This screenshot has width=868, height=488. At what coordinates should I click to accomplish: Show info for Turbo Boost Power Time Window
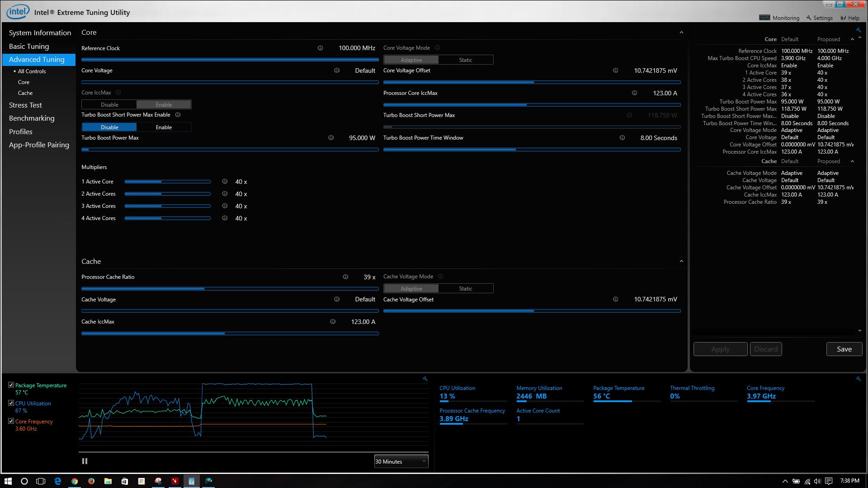(x=622, y=138)
